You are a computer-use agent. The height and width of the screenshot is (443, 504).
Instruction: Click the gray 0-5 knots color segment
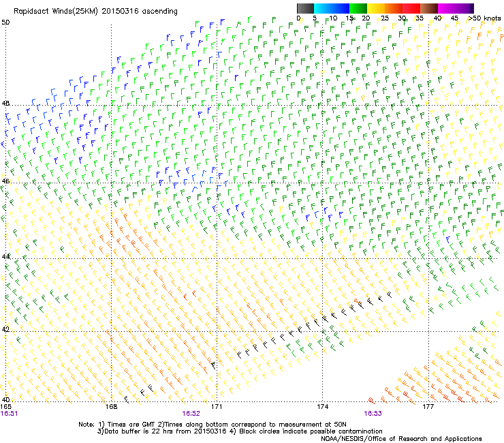click(x=305, y=8)
